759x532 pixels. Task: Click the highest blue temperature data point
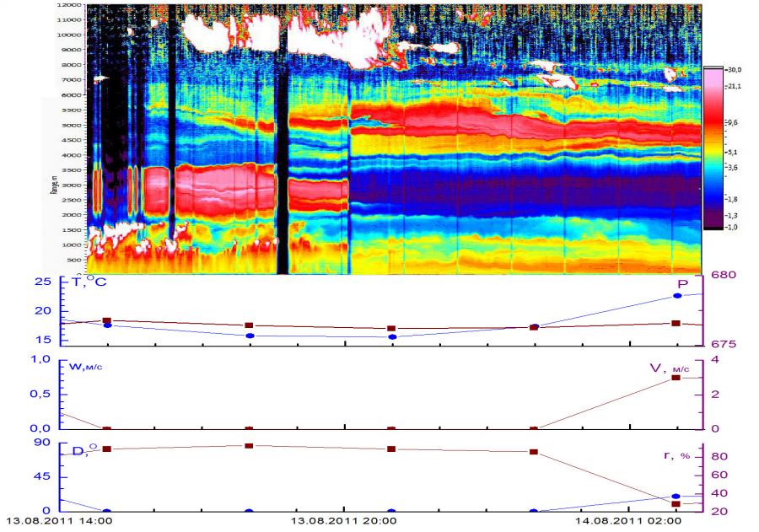[x=677, y=296]
